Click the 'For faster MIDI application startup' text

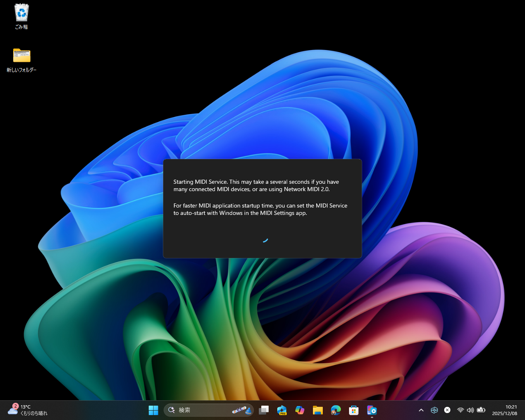coord(260,209)
